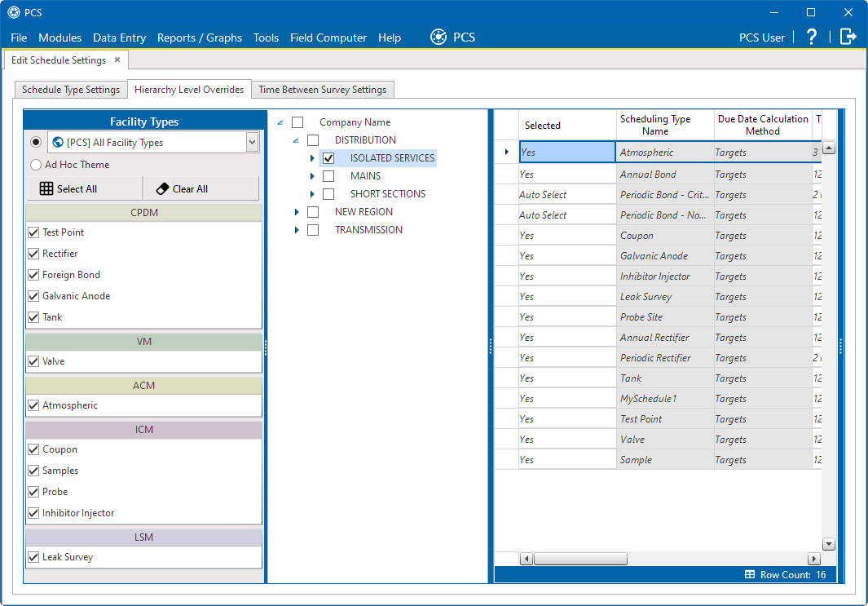Select the Ad Hoc Theme radio button
Screen dimensions: 868x606
pyautogui.click(x=36, y=165)
